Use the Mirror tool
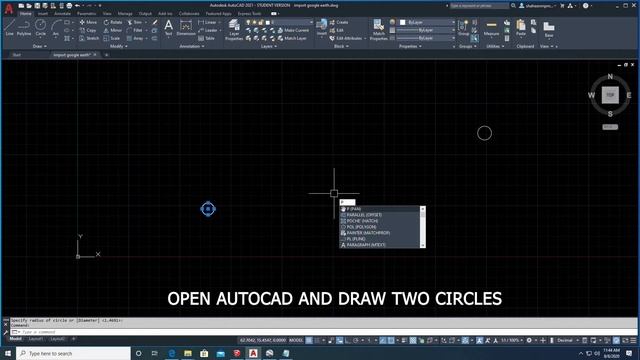Viewport: 640px width, 360px height. point(113,30)
